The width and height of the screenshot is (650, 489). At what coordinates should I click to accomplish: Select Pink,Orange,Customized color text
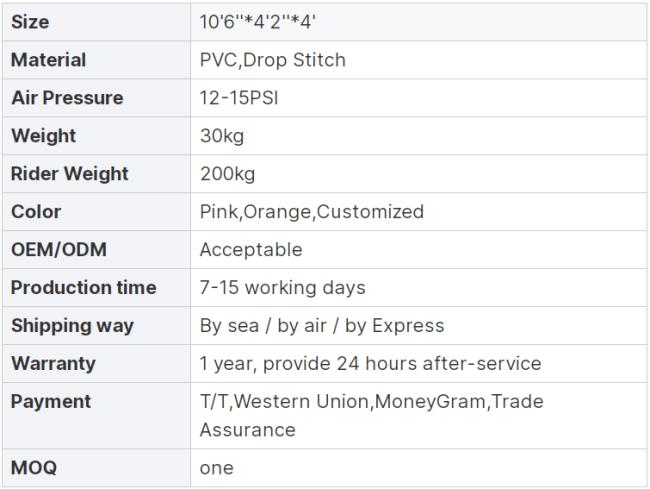click(x=312, y=212)
